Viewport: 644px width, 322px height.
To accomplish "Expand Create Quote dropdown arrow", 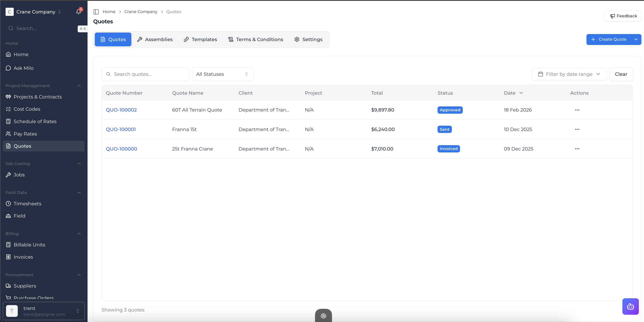I will pos(636,39).
